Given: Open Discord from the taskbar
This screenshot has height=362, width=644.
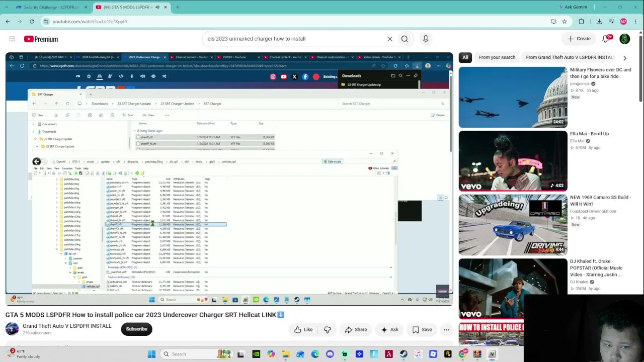Looking at the screenshot, I should (330, 354).
